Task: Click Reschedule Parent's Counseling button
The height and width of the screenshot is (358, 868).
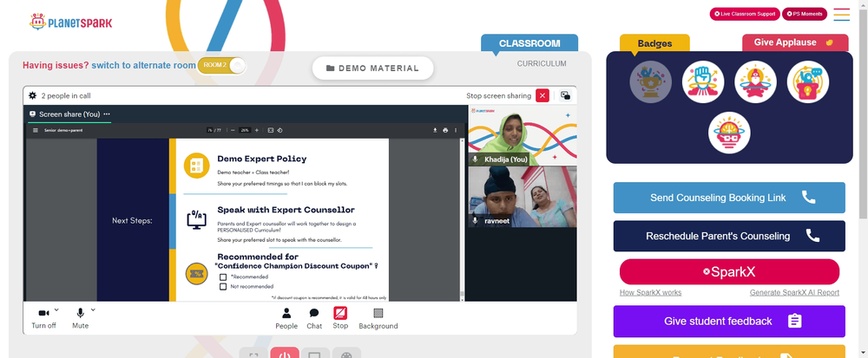Action: [729, 236]
